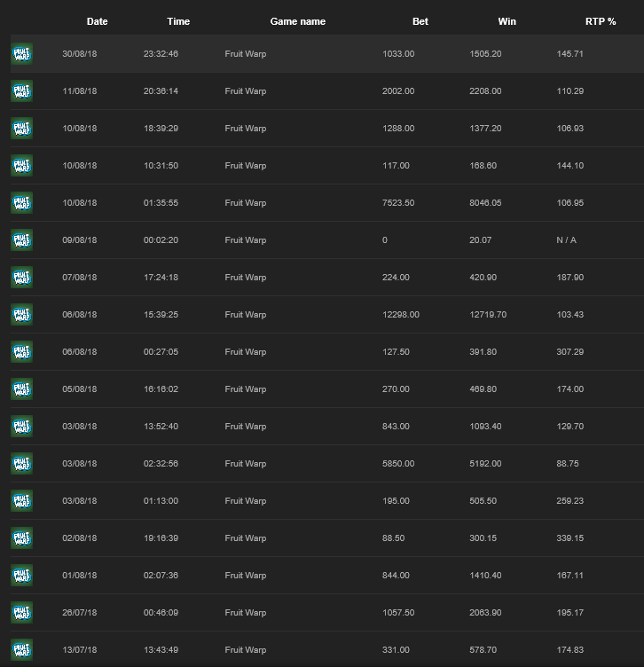Click Fruit Warp icon for 30/08/18 entry
This screenshot has width=644, height=667.
coord(21,53)
